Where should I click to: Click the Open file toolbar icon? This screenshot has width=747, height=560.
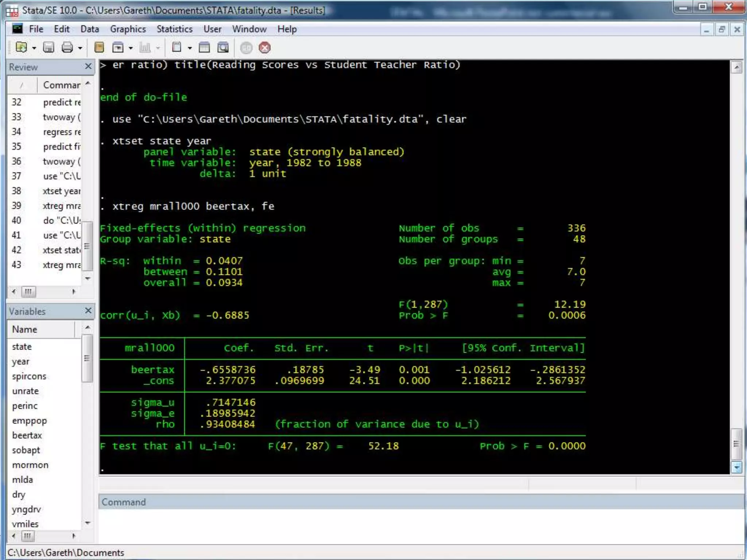21,47
